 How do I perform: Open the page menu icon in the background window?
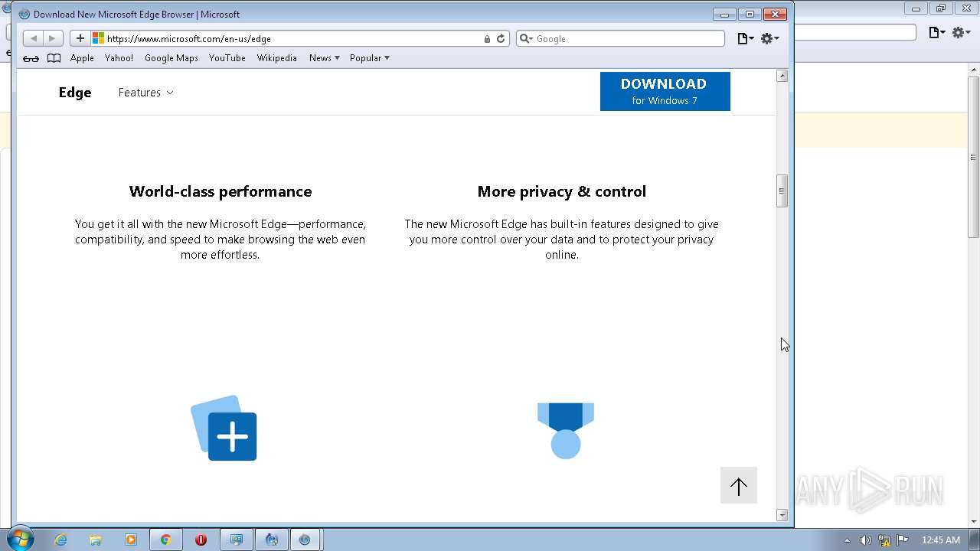[x=936, y=32]
